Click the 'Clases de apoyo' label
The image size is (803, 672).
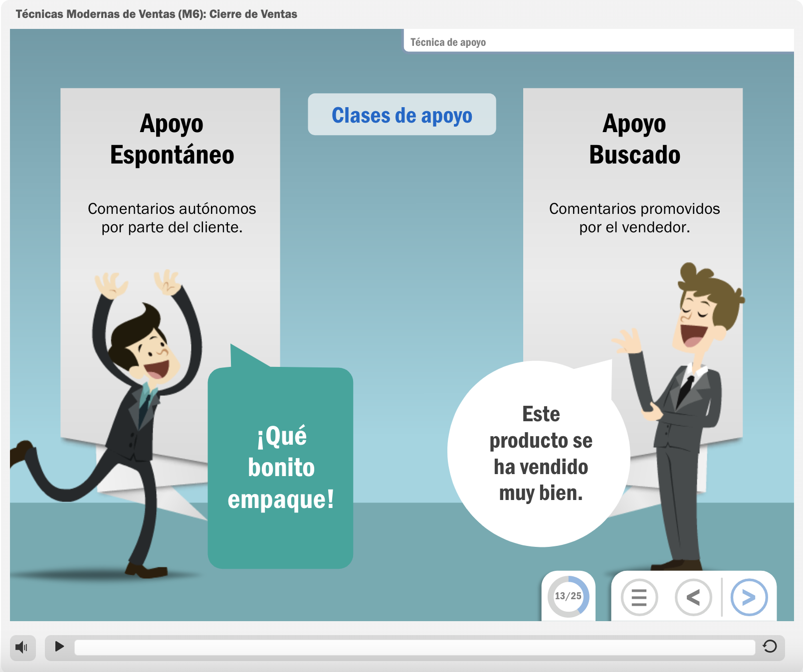coord(401,115)
